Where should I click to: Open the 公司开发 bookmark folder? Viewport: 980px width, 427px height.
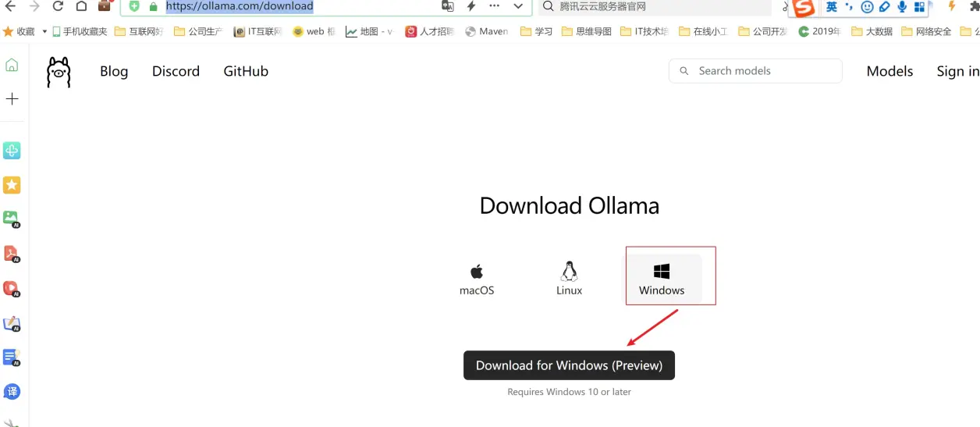click(x=763, y=32)
